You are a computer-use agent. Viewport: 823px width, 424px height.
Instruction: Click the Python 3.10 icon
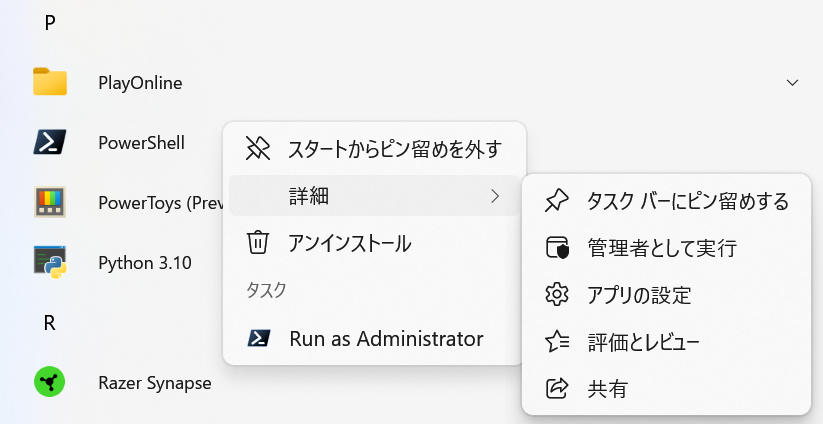tap(50, 262)
